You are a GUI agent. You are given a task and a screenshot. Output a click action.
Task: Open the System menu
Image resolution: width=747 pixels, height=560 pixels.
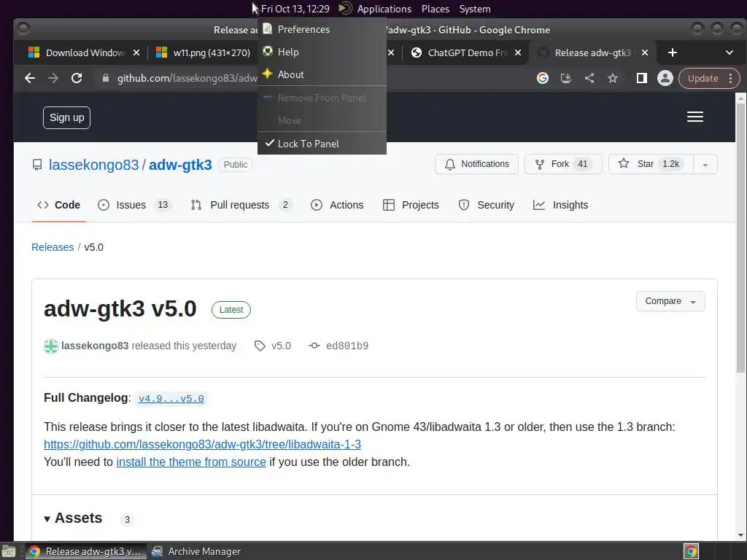[x=474, y=9]
